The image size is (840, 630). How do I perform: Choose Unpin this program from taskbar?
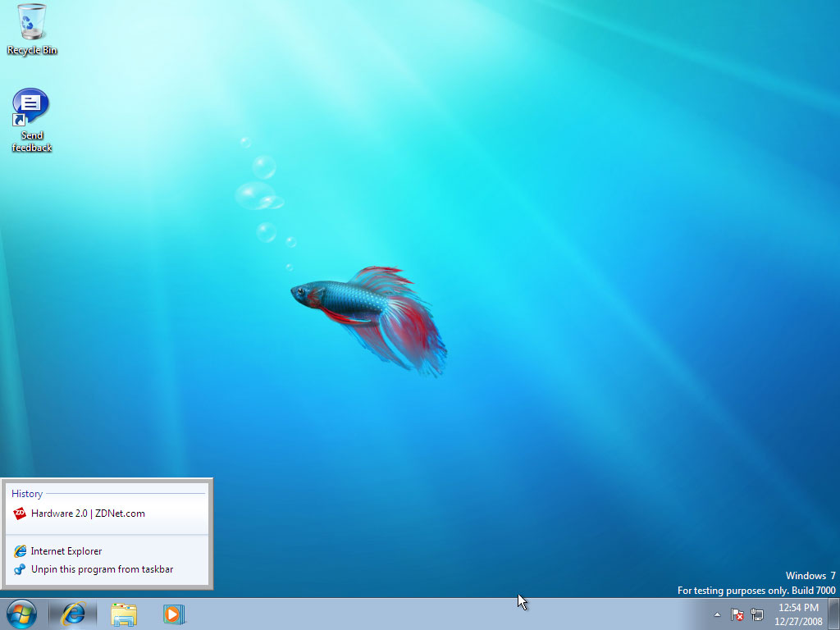click(x=107, y=569)
